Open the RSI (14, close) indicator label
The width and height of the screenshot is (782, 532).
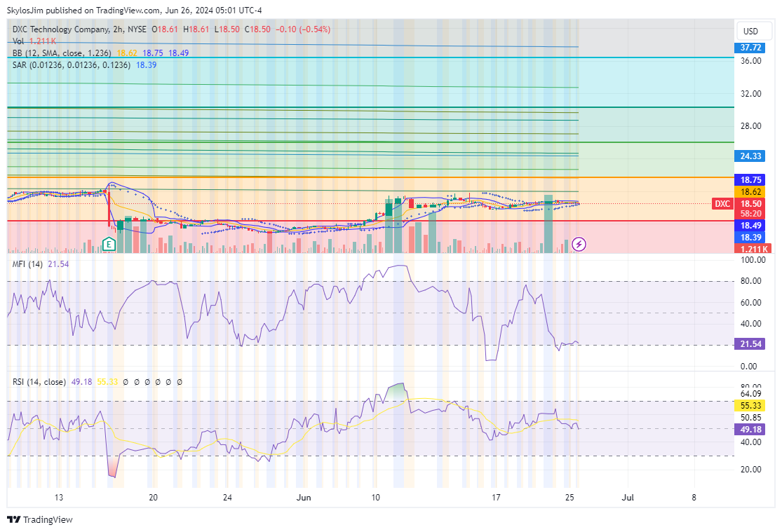[x=39, y=382]
